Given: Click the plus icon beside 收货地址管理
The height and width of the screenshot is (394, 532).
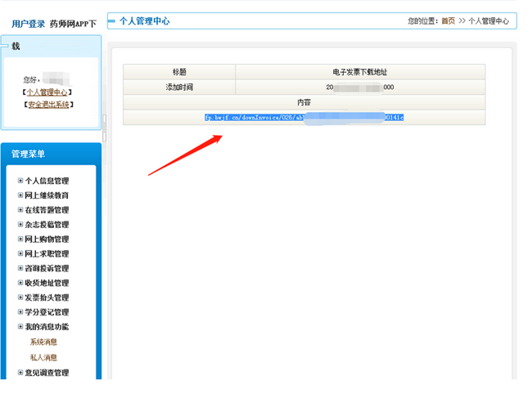Looking at the screenshot, I should (20, 283).
